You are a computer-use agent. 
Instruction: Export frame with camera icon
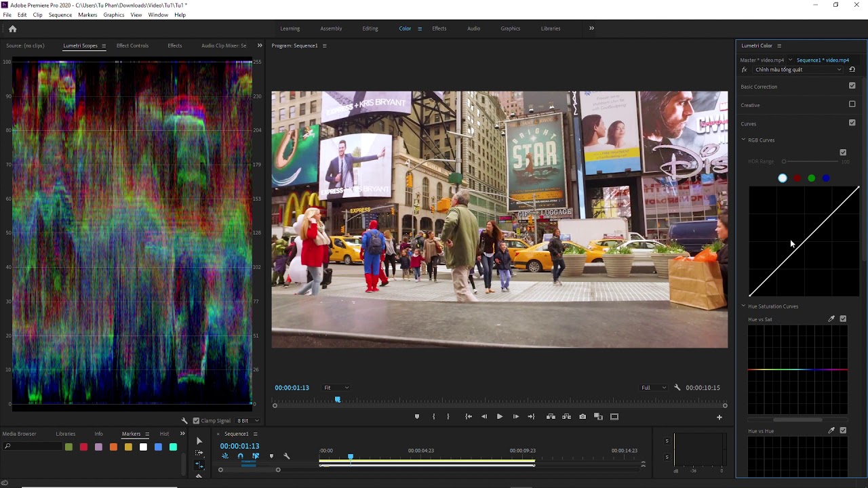[x=583, y=417]
